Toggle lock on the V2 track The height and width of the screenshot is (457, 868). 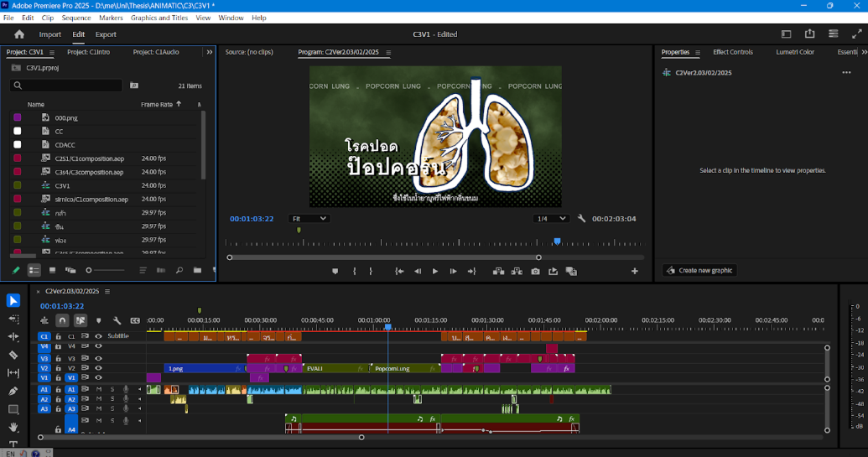pyautogui.click(x=58, y=368)
